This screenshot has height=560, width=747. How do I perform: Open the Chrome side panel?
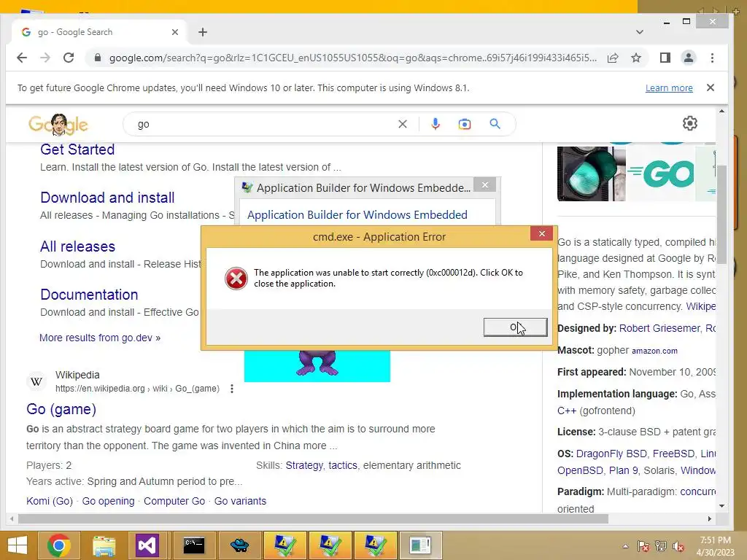click(x=665, y=58)
